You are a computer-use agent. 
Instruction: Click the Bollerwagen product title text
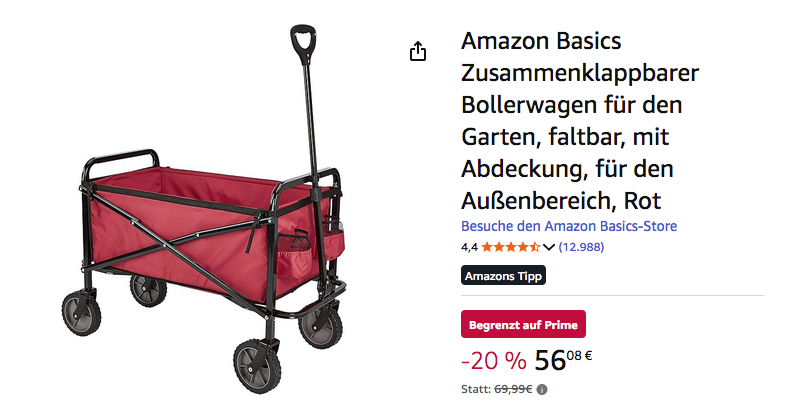point(580,121)
